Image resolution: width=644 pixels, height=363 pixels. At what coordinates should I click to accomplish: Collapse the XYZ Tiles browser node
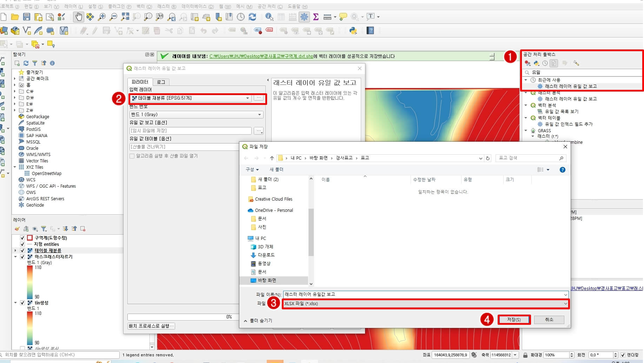coord(15,167)
